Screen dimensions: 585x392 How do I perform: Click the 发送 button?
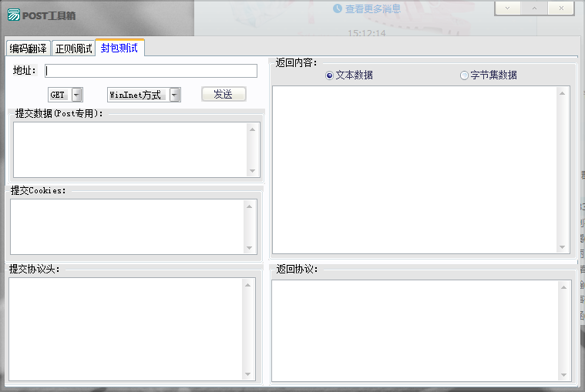coord(224,94)
